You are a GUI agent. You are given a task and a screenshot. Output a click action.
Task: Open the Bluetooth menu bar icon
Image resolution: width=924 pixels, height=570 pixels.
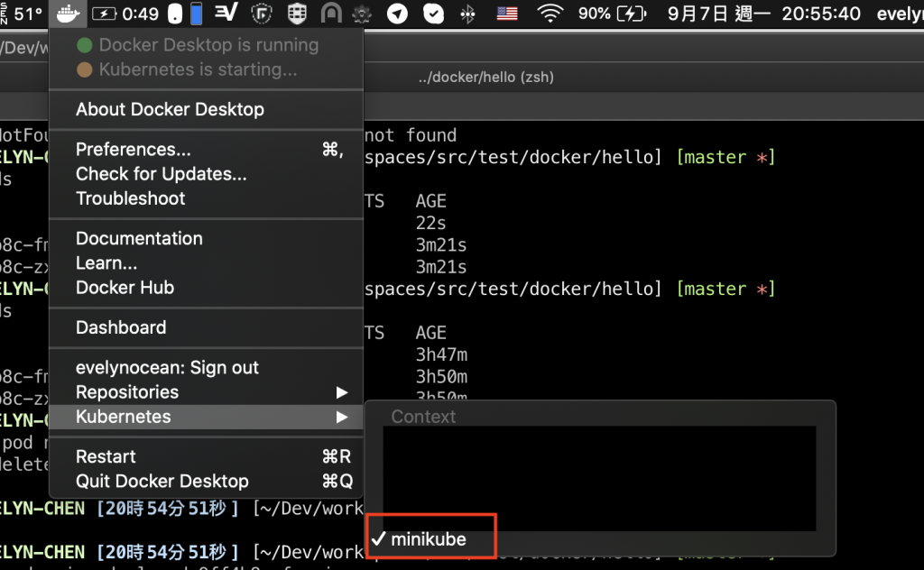[x=468, y=14]
